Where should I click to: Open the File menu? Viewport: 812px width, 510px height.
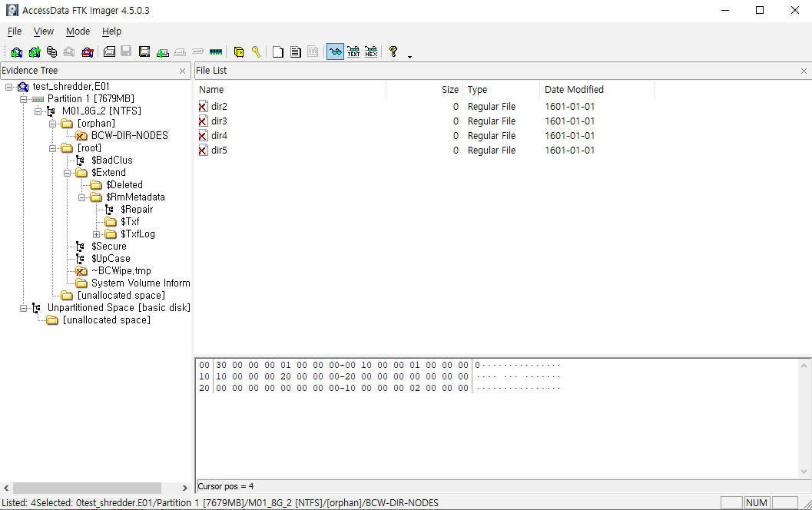pyautogui.click(x=15, y=31)
